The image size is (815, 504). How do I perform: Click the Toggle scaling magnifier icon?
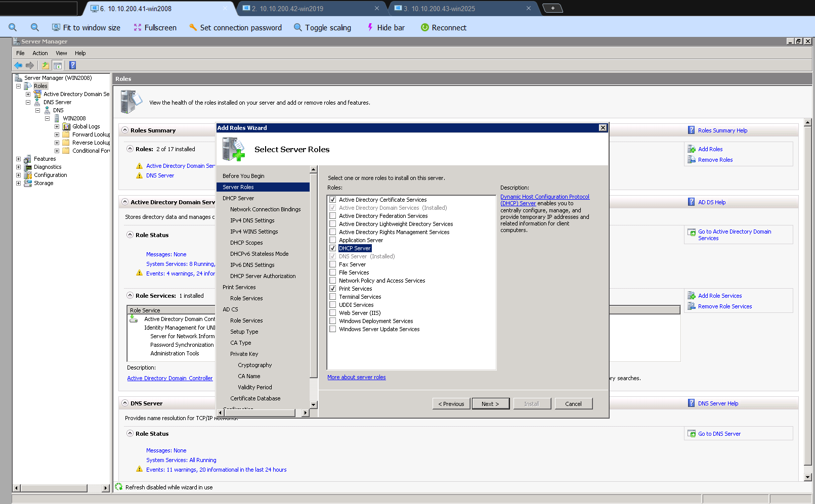(x=298, y=27)
